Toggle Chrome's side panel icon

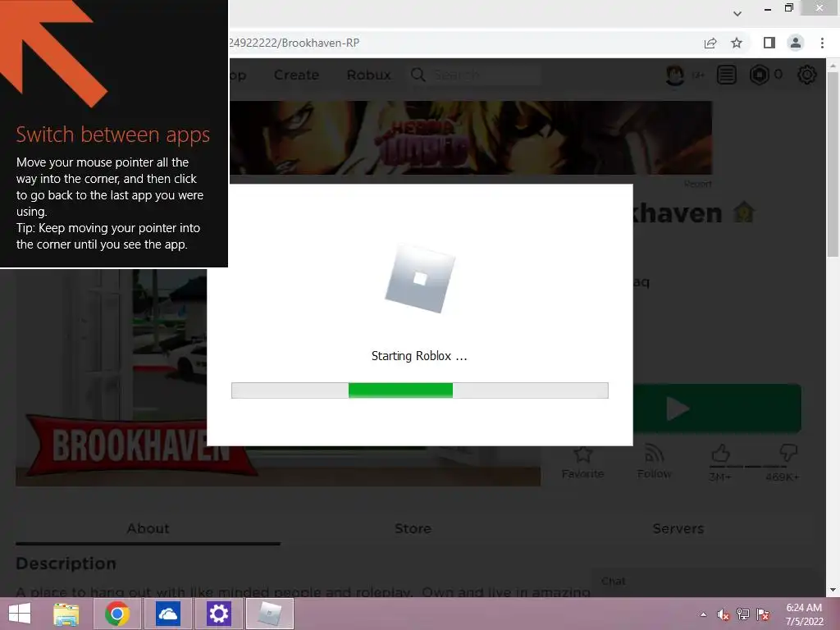click(769, 43)
